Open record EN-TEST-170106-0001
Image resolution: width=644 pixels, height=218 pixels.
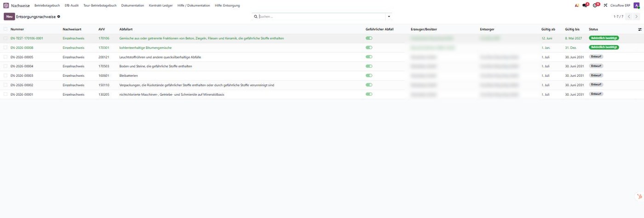coord(27,38)
